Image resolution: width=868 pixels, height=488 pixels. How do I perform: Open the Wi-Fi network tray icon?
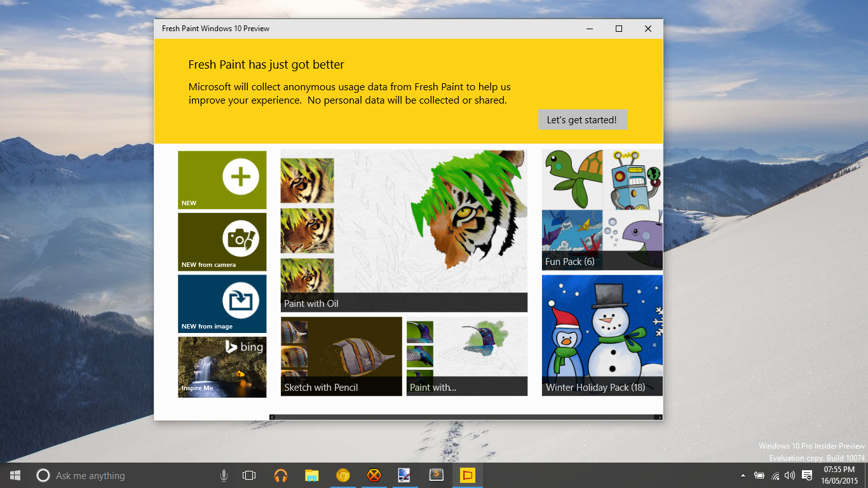775,475
